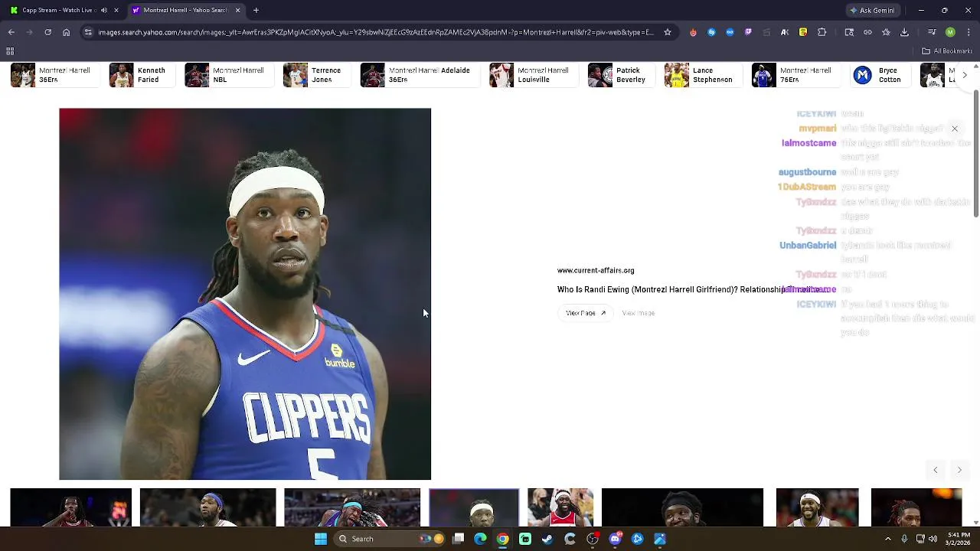The width and height of the screenshot is (980, 551).
Task: Select Montrezl Harrell Louisville suggestion
Action: click(x=533, y=75)
